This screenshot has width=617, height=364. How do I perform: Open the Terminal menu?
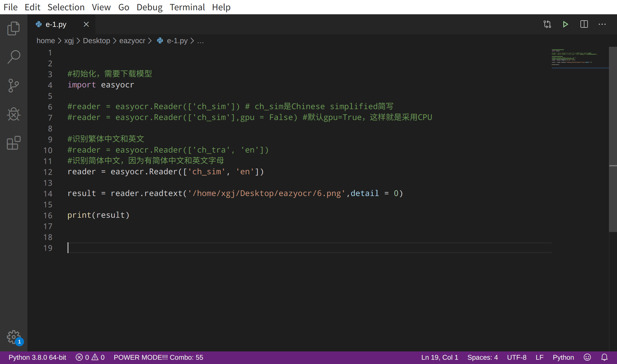tap(187, 7)
